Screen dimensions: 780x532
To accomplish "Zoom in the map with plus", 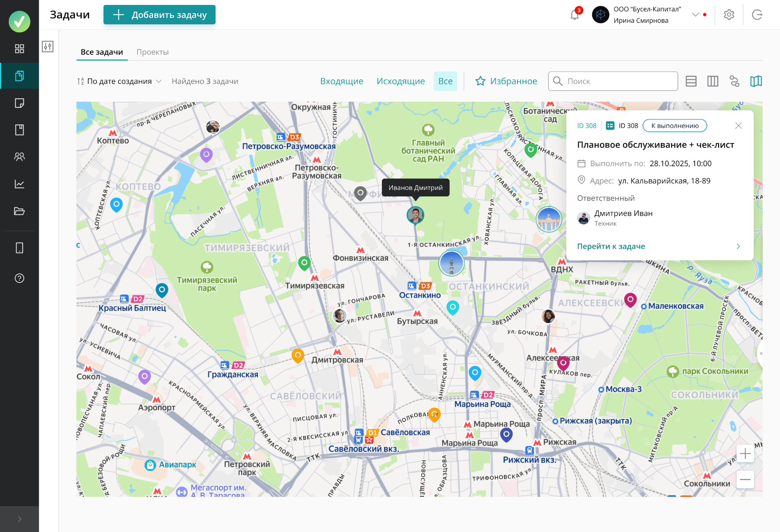I will coord(745,454).
